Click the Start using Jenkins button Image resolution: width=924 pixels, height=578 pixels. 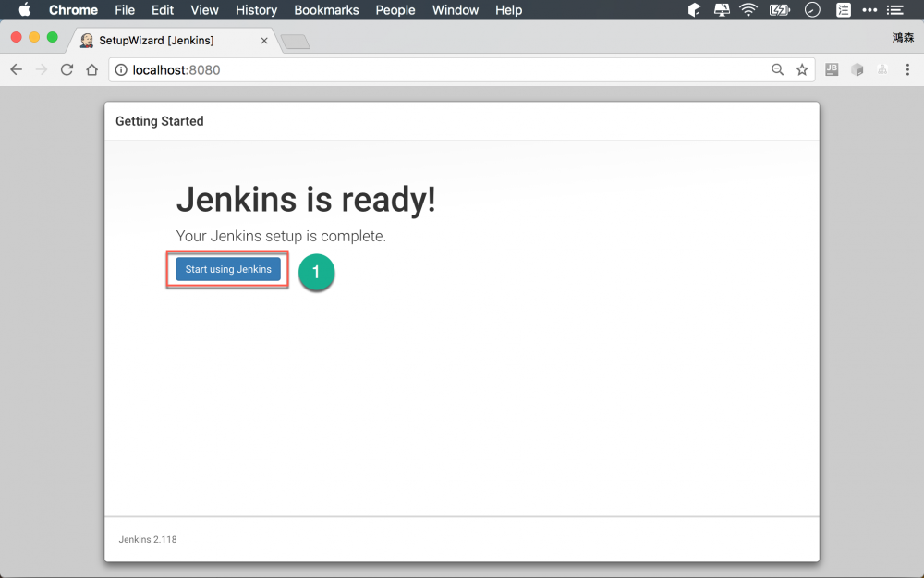click(228, 269)
